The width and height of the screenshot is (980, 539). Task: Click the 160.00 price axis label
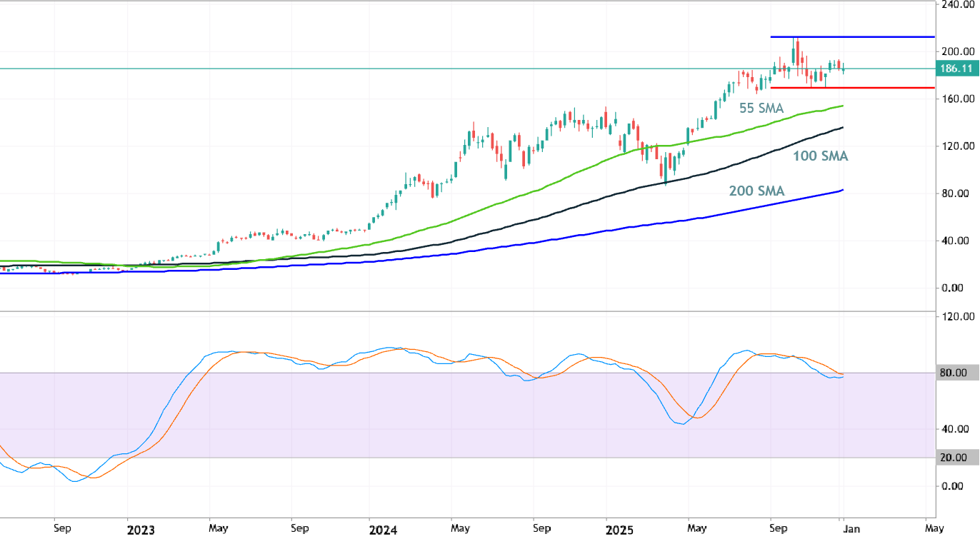coord(957,98)
